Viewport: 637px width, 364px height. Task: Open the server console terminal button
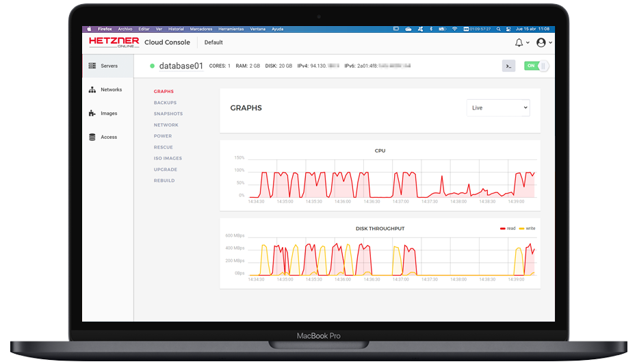click(x=508, y=66)
